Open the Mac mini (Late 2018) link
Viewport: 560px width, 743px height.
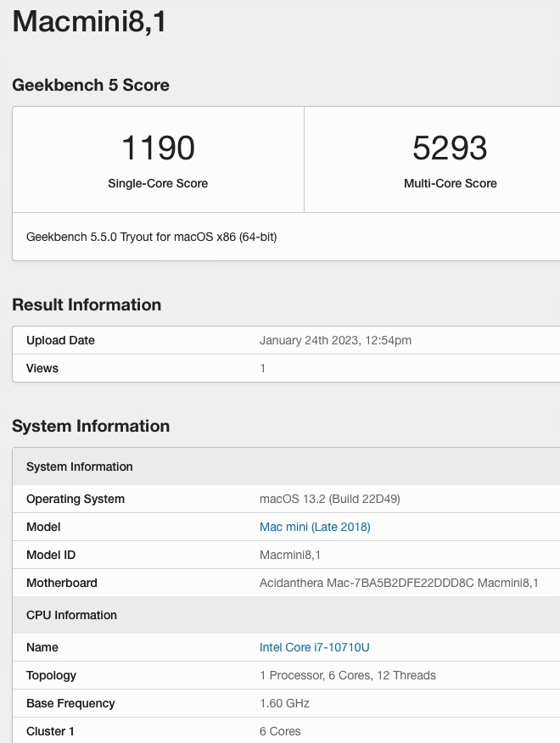coord(315,527)
